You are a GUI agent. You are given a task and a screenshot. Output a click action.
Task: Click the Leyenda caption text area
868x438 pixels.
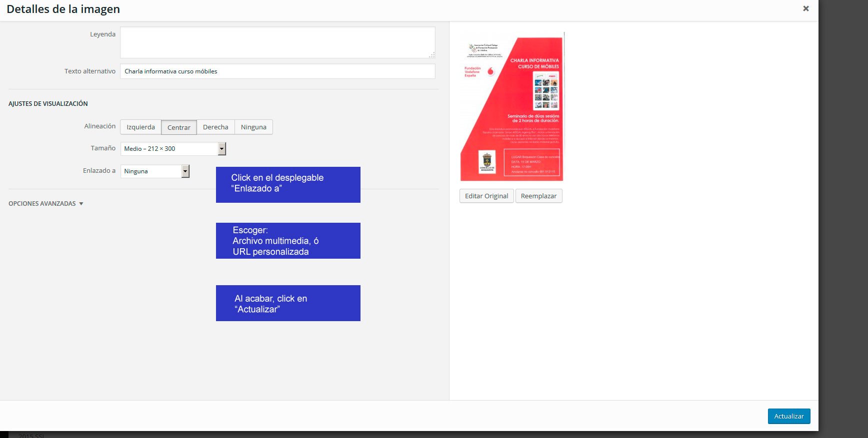click(x=277, y=42)
